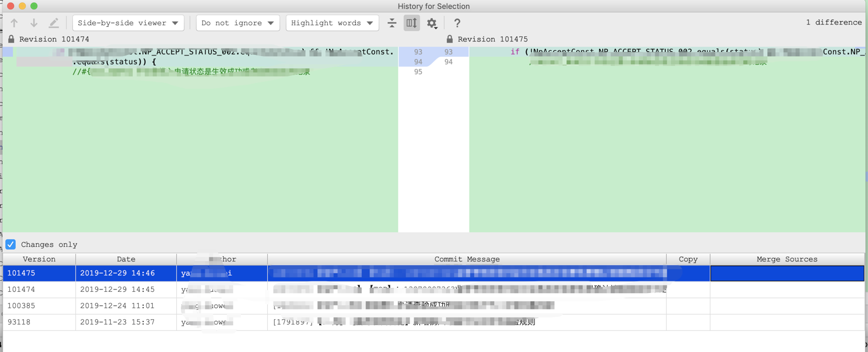Open the help question mark icon
Viewport: 868px width, 352px height.
click(457, 23)
